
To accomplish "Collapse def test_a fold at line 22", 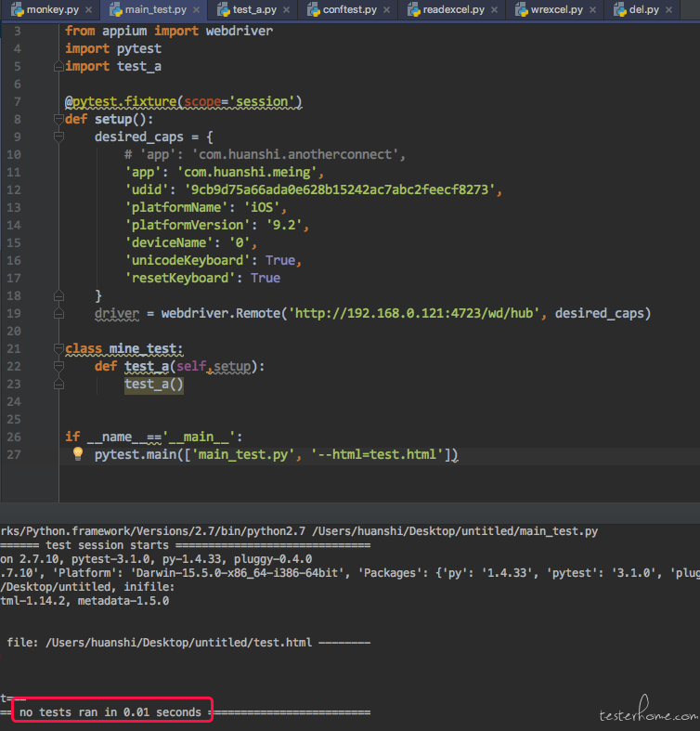I will [x=58, y=367].
